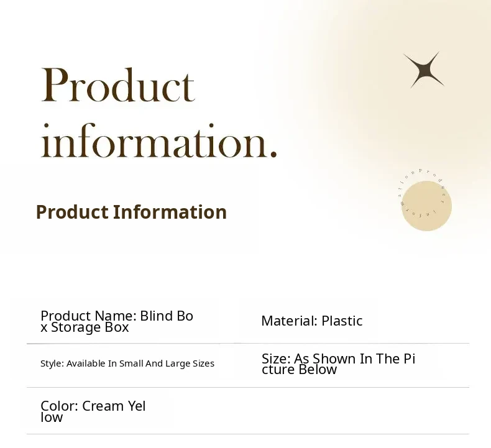Screen dimensions: 491x448
Task: Click the word "Plastic" in the Material cell
Action: point(342,321)
